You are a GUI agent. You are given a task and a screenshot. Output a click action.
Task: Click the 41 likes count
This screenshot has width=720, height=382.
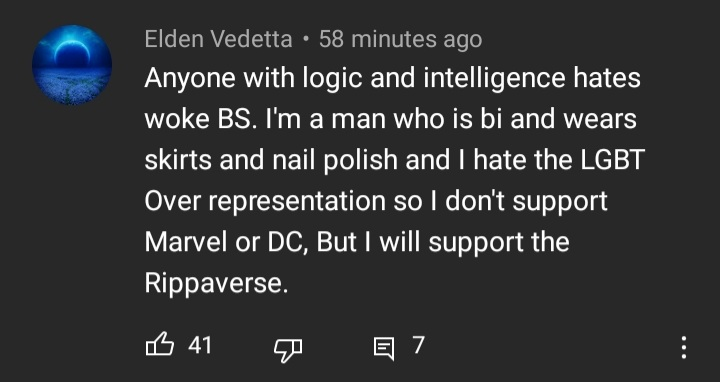(x=200, y=345)
